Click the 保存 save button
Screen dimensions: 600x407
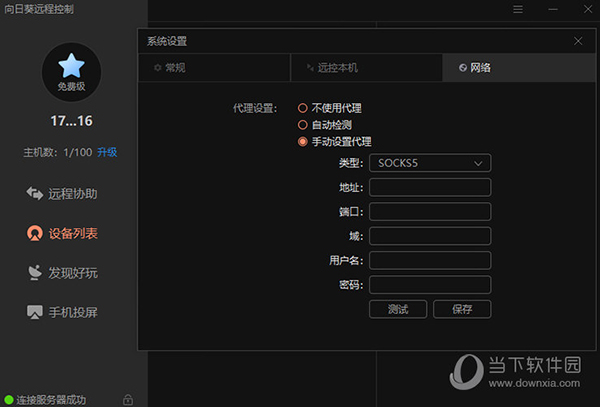pos(462,309)
